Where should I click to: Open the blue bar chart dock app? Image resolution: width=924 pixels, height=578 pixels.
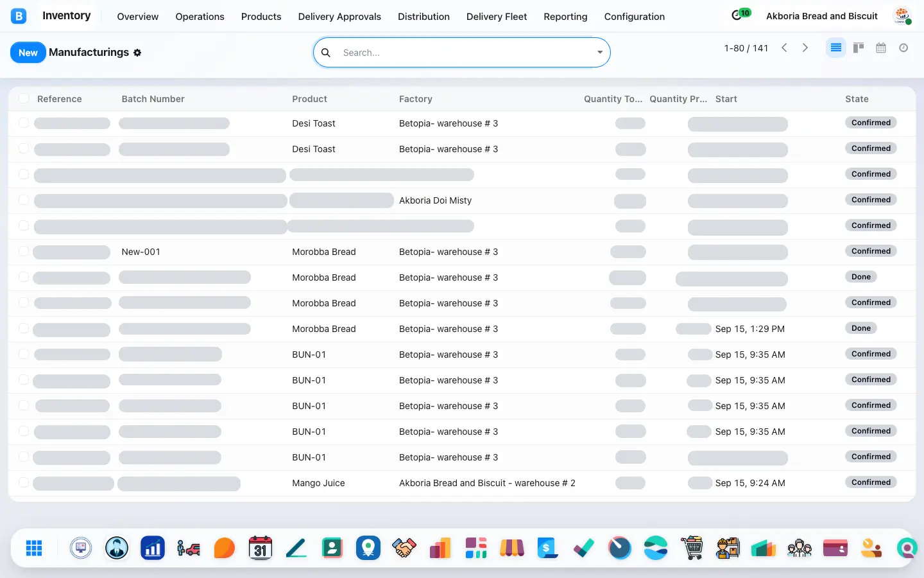click(x=153, y=548)
